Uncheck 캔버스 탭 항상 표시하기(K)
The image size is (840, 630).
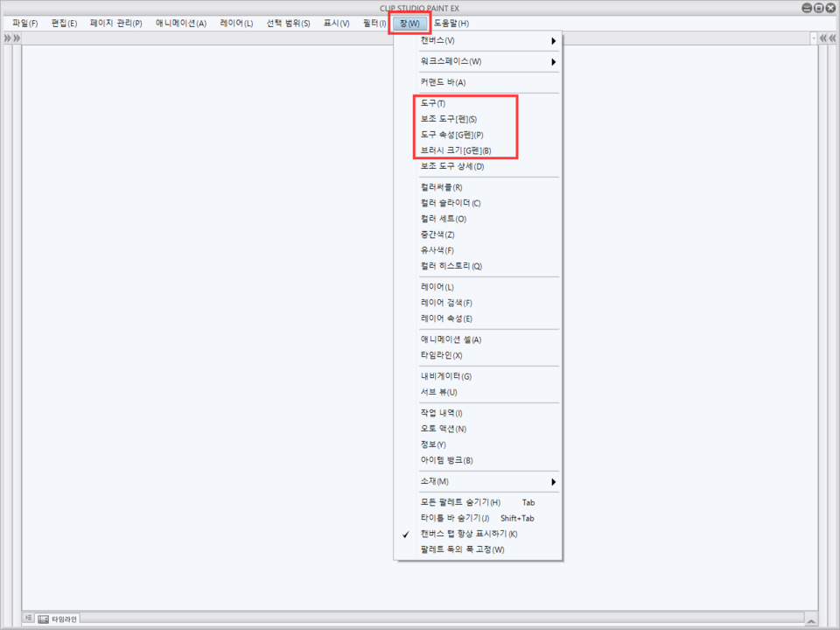point(488,534)
